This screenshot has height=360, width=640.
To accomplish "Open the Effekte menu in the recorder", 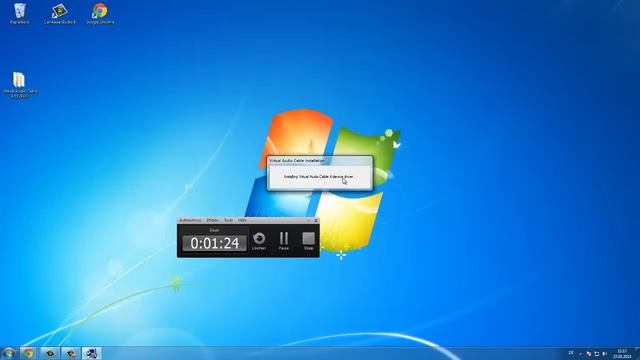I will click(x=213, y=220).
